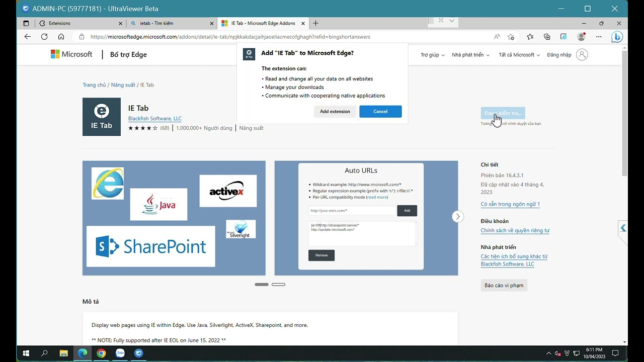Go back to the previous page
Viewport: 644px width, 362px height.
click(x=28, y=37)
